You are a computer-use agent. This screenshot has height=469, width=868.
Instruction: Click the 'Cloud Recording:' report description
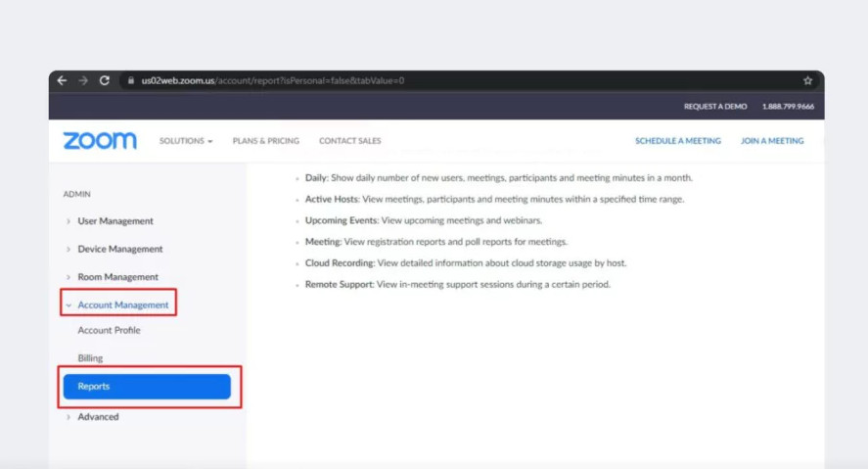(466, 263)
